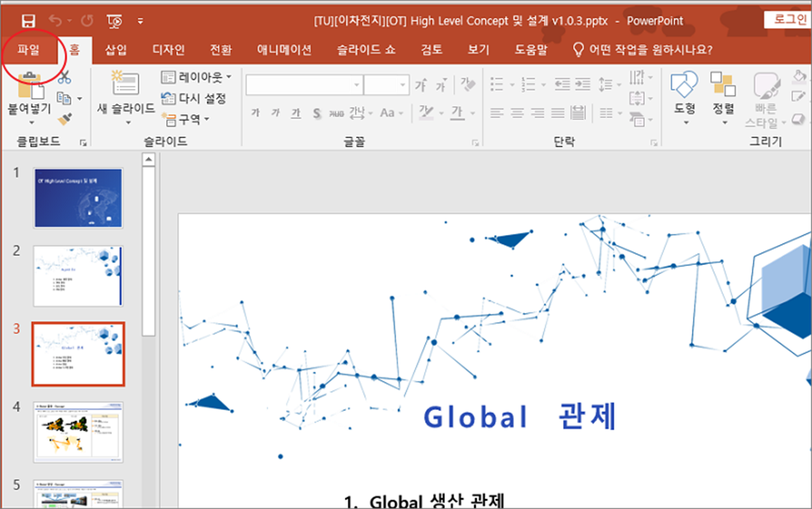
Task: Start slideshow from beginning via quick access icon
Action: click(114, 21)
